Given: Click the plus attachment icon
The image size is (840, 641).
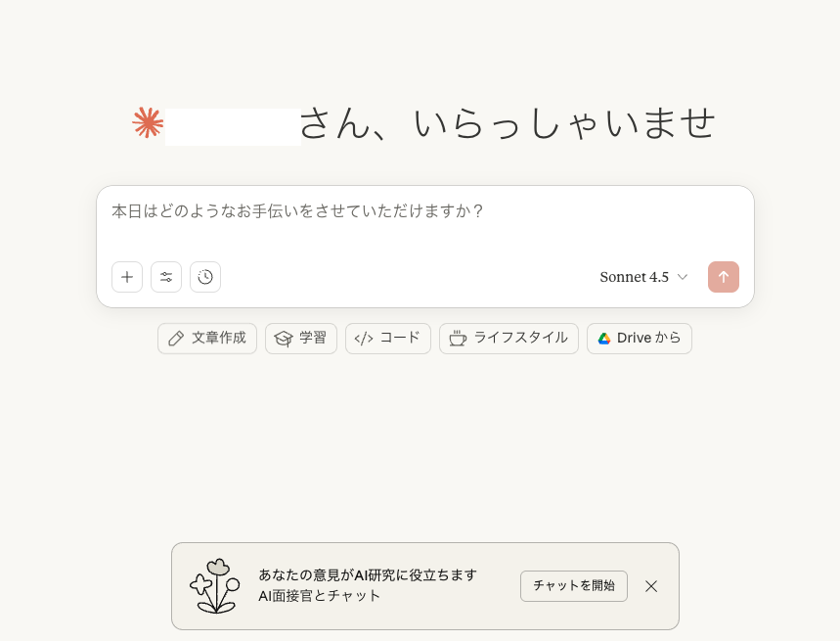Looking at the screenshot, I should [x=127, y=277].
